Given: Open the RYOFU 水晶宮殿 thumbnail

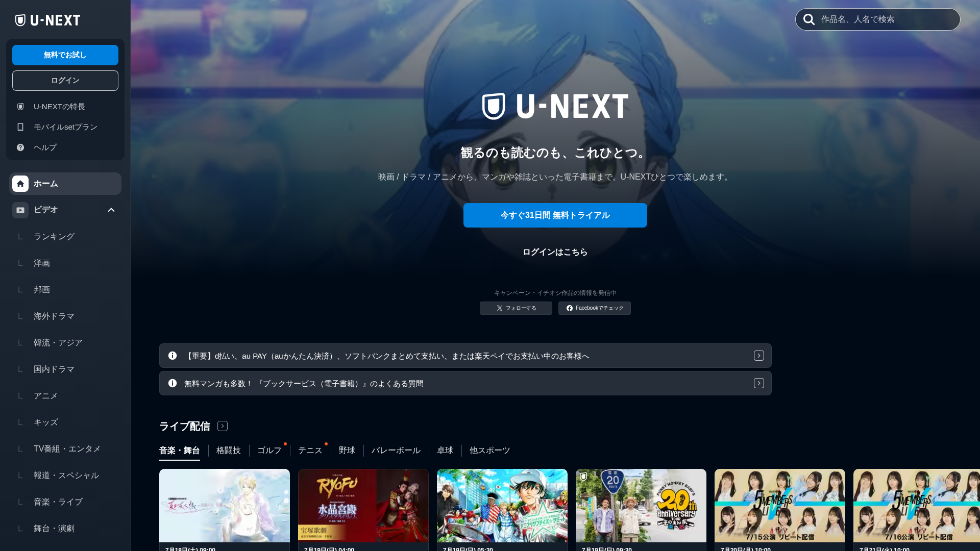Looking at the screenshot, I should [363, 506].
